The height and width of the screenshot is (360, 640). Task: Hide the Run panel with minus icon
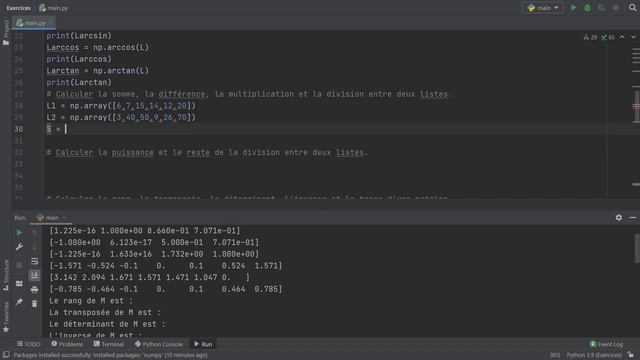633,218
